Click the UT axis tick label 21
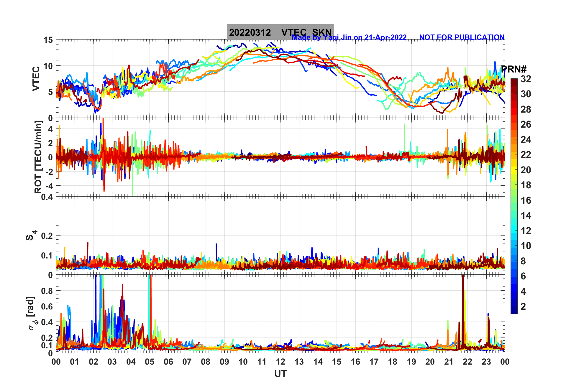 449,362
